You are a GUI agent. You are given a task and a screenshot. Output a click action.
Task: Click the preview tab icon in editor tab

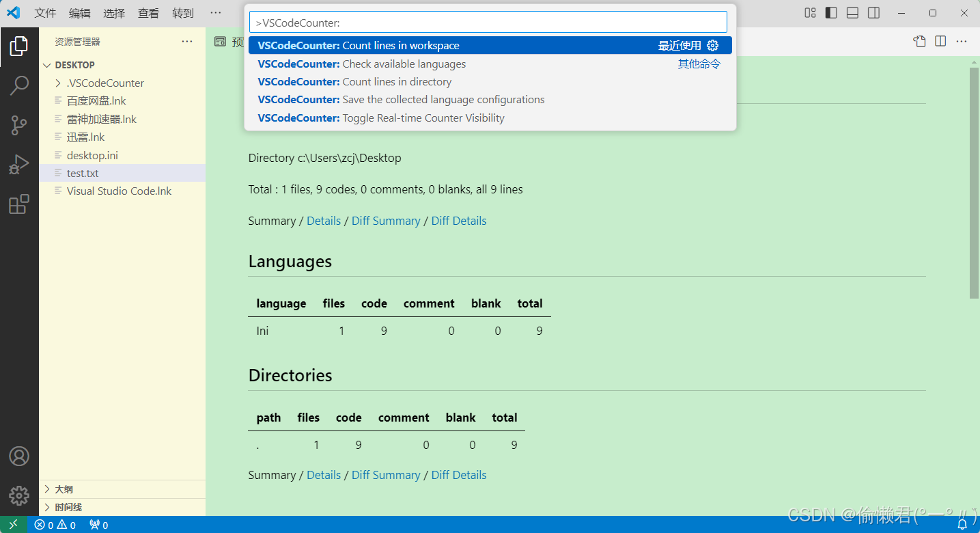pyautogui.click(x=220, y=42)
